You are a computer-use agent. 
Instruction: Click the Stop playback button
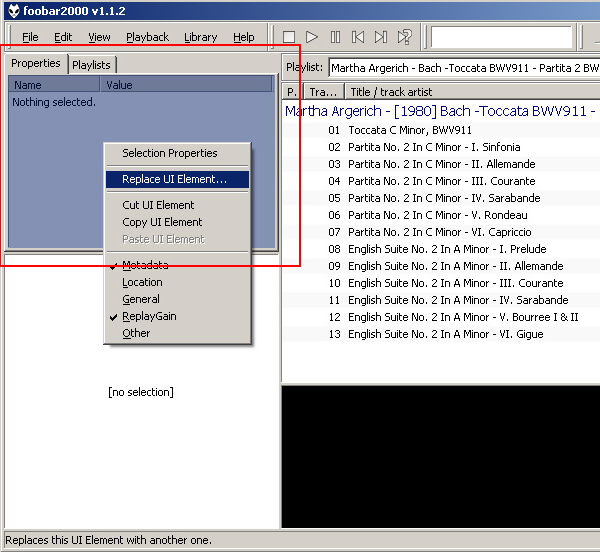[289, 37]
